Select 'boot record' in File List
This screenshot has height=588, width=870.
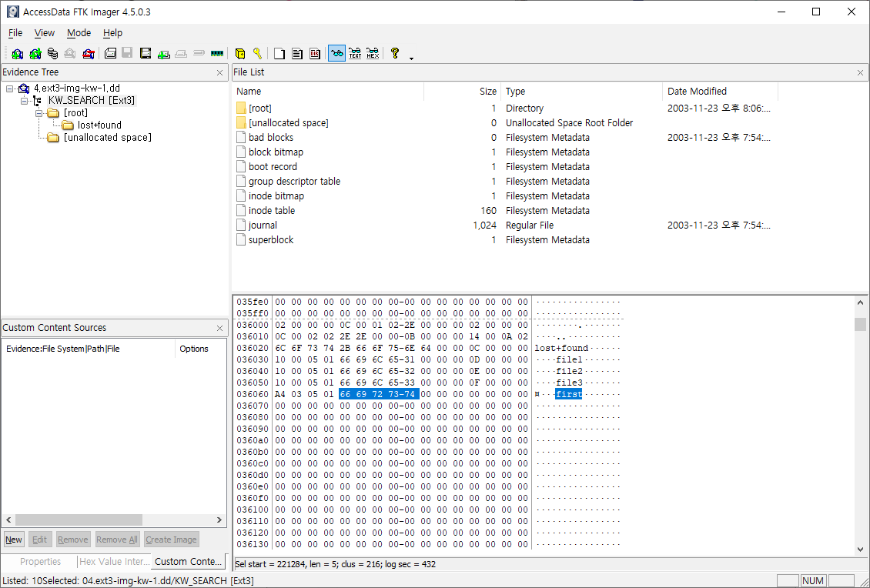click(x=273, y=166)
